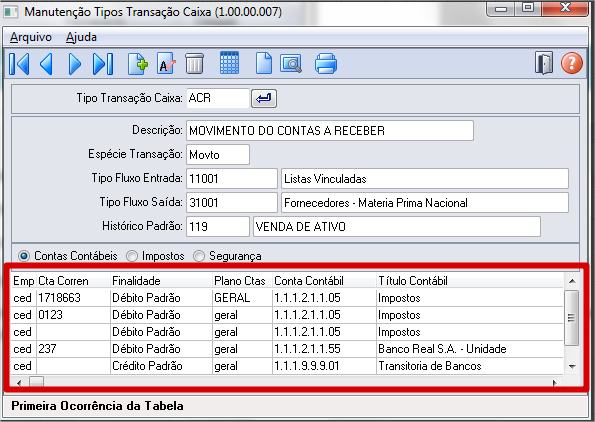Click Fornecedores - Materia Prima Nacional field
595x422 pixels.
tap(425, 202)
